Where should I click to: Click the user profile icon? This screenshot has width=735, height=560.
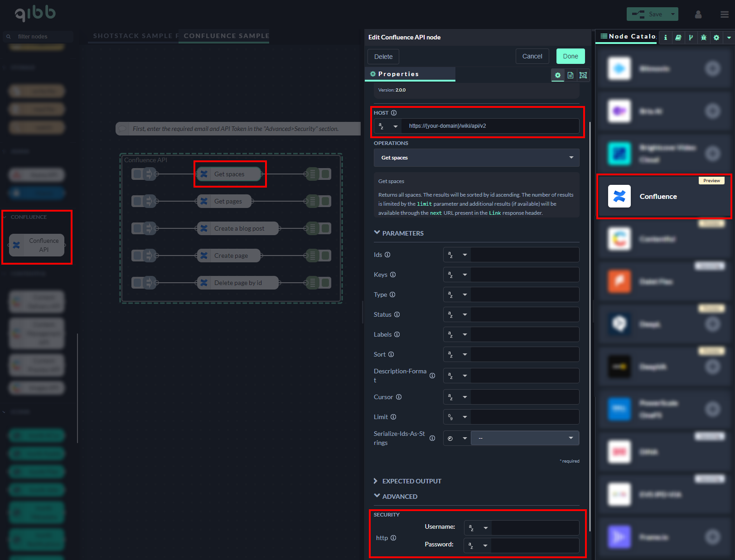(698, 14)
